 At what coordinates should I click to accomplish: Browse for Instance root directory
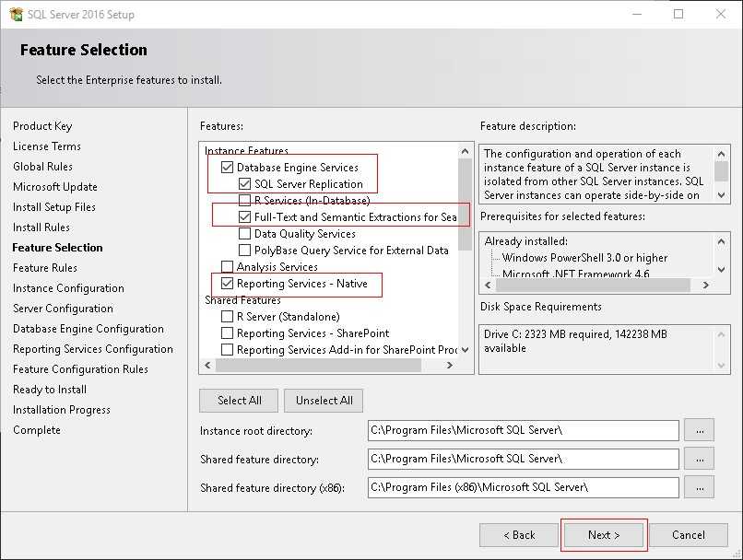(x=700, y=430)
